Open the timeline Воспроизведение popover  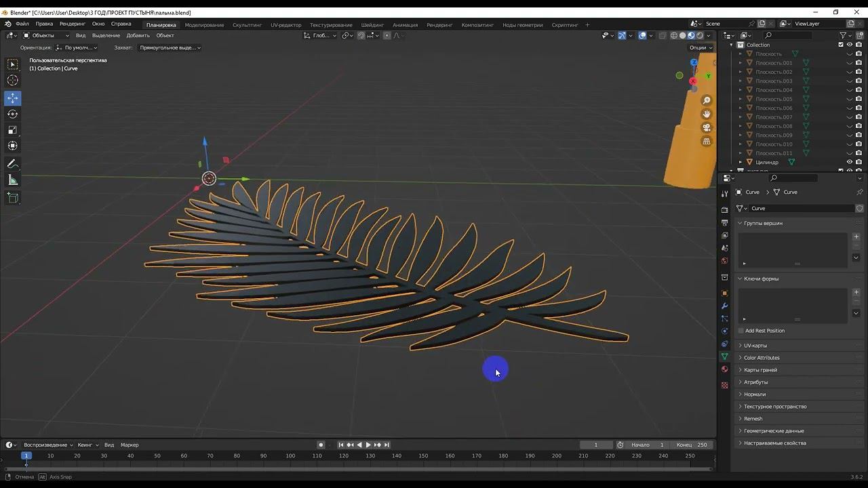pos(47,445)
